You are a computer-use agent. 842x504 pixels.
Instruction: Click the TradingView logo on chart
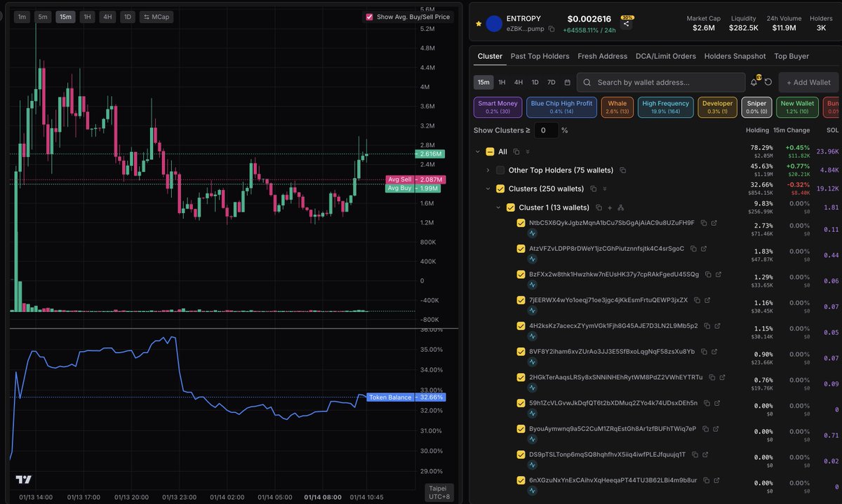(23, 479)
